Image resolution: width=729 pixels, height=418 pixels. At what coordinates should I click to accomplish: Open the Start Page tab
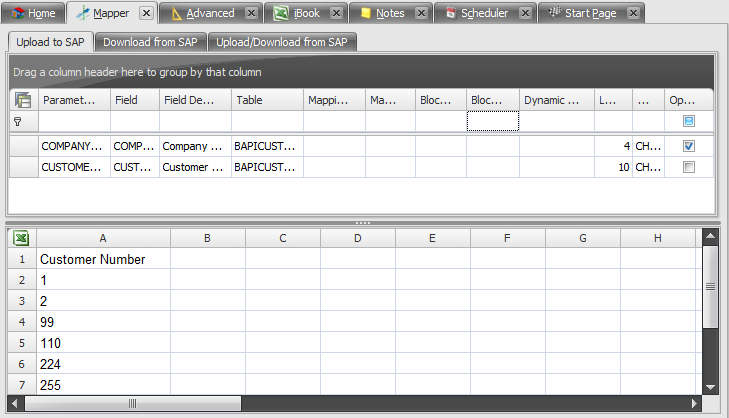coord(590,13)
